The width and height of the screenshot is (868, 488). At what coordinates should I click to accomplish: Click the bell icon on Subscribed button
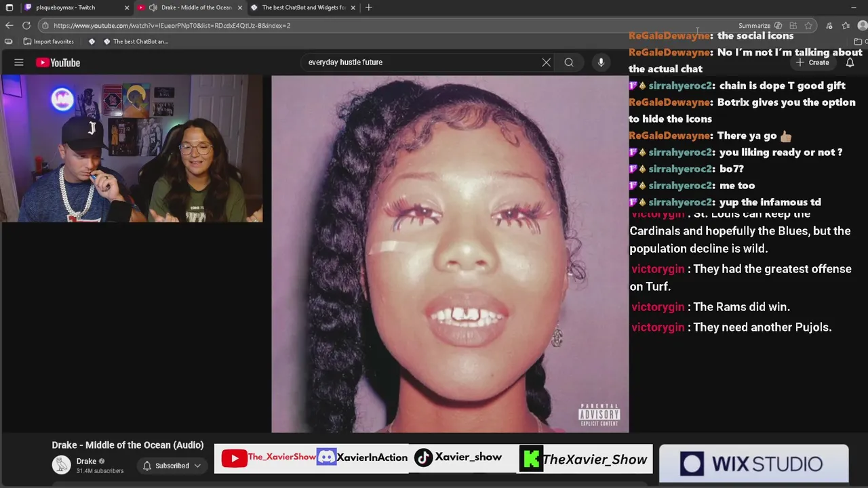tap(147, 466)
